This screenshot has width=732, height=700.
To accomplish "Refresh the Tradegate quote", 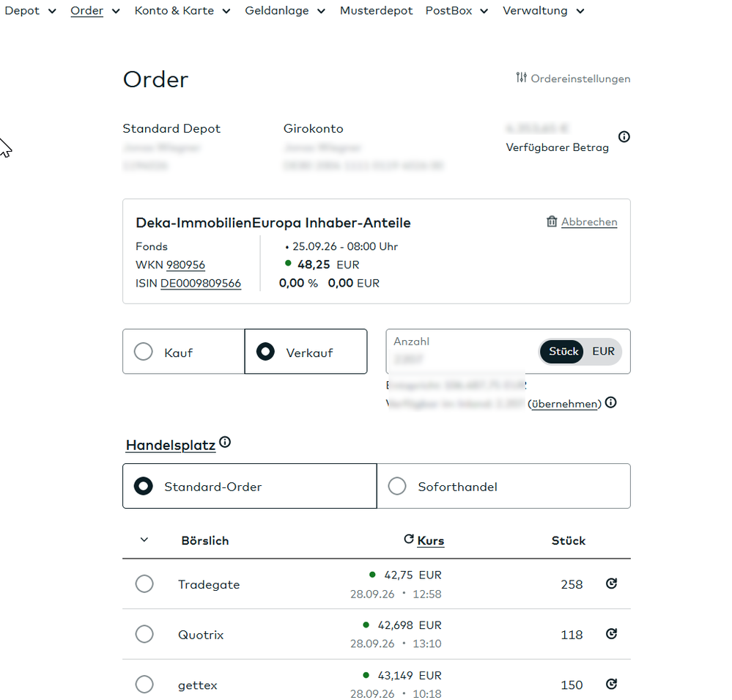I will tap(611, 583).
